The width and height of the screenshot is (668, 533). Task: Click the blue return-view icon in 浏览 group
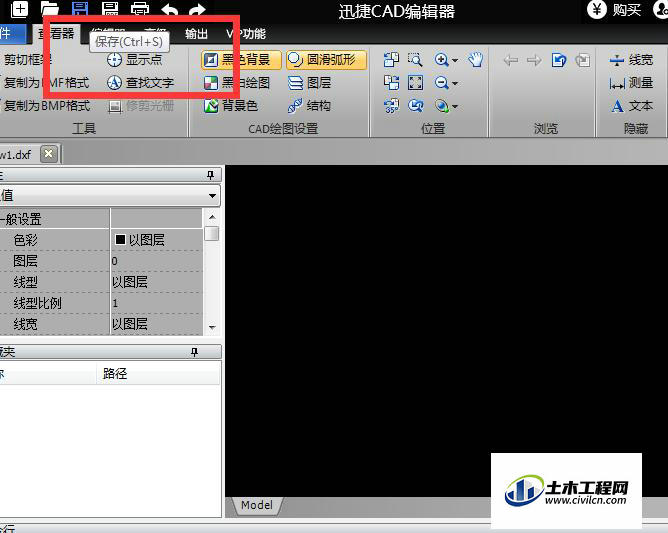point(559,60)
